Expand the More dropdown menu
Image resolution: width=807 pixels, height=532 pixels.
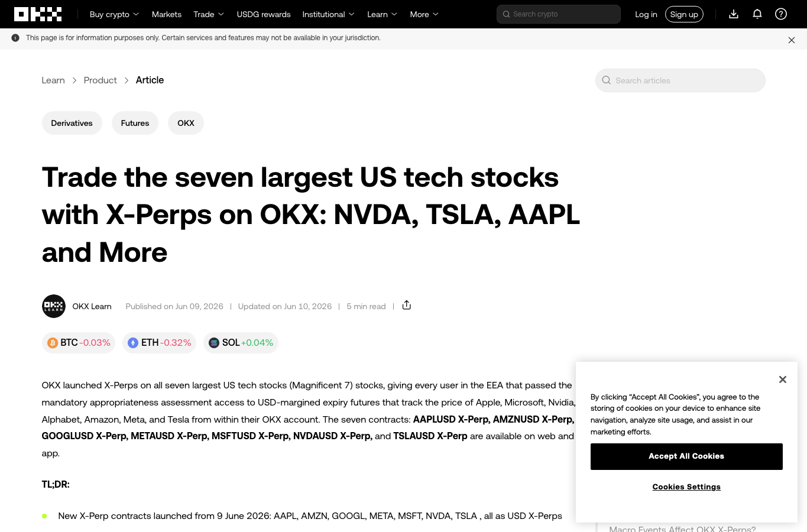[424, 14]
